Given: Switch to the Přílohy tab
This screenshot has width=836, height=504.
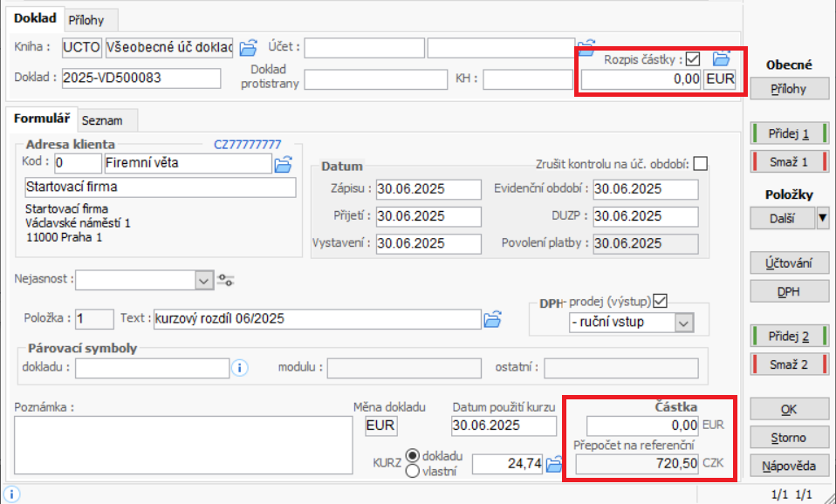Looking at the screenshot, I should coord(92,18).
